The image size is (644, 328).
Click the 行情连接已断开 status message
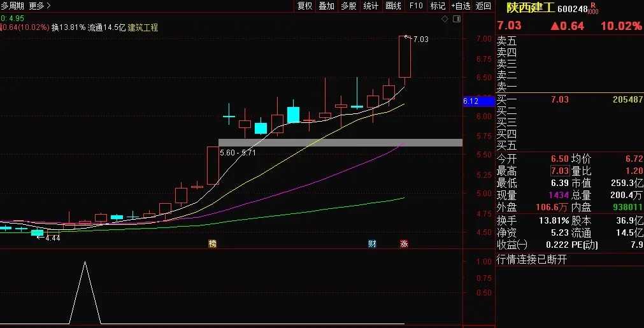pyautogui.click(x=532, y=260)
